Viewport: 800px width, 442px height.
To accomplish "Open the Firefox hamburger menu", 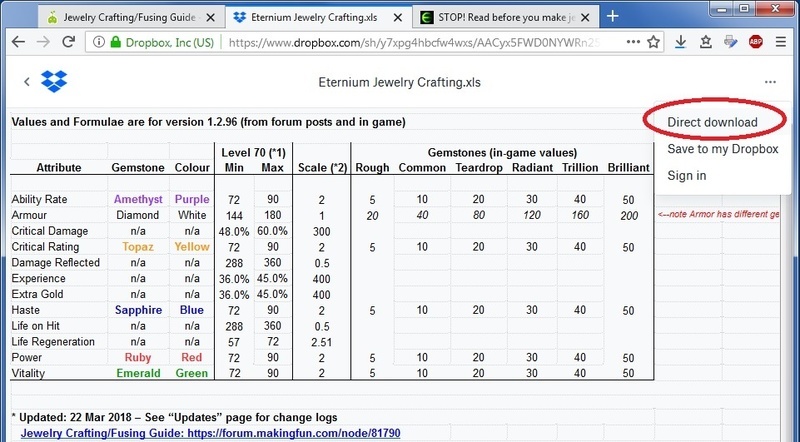I will [x=783, y=43].
